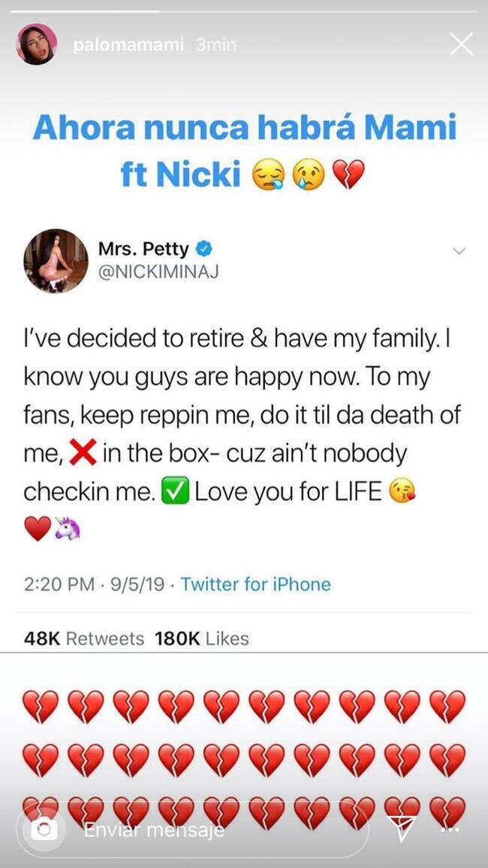Open the palomamami username link
The height and width of the screenshot is (868, 488).
coord(128,45)
